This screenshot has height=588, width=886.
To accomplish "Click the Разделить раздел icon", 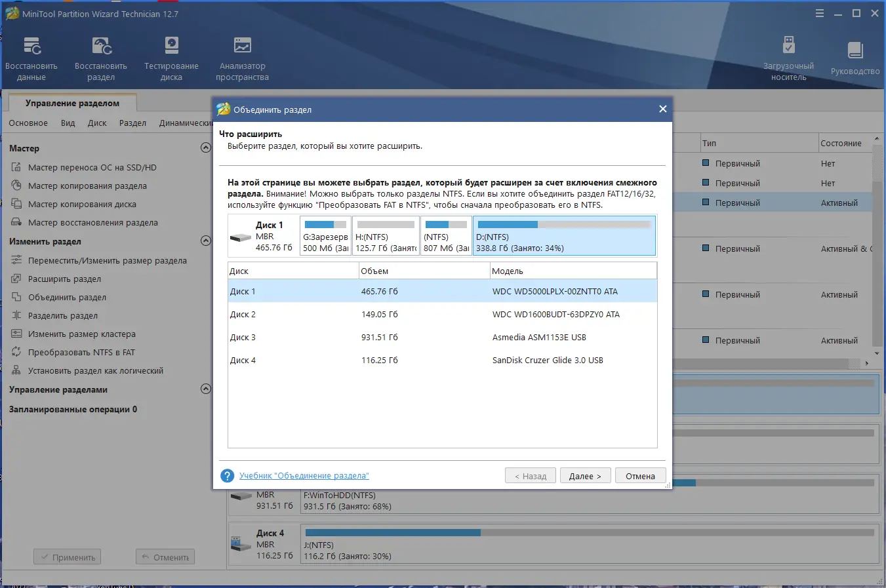I will tap(16, 315).
